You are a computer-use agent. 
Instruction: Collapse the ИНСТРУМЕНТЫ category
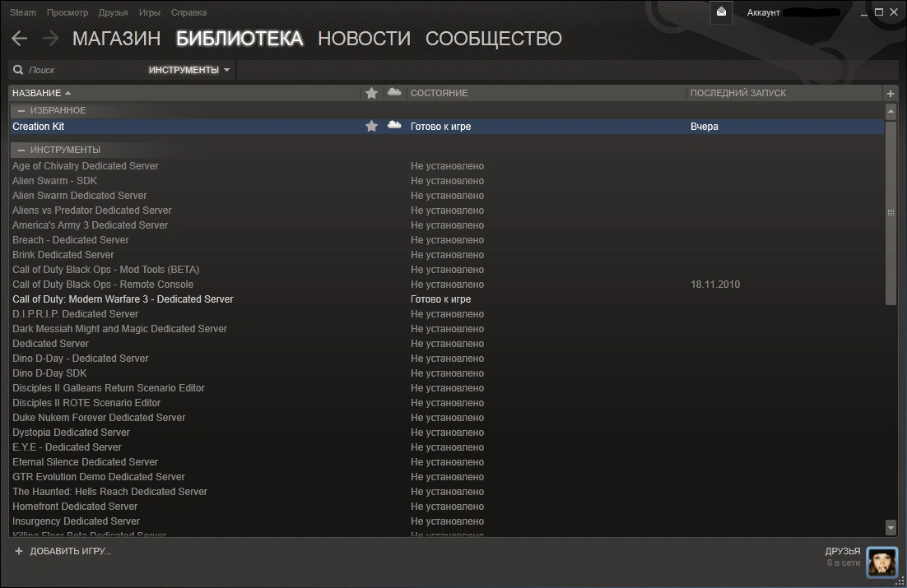coord(21,150)
